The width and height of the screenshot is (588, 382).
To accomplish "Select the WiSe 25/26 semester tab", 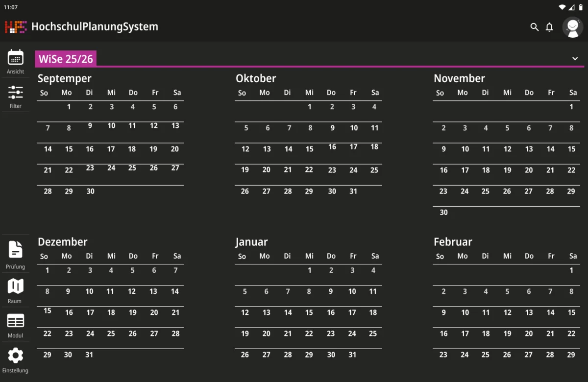I will click(x=66, y=59).
